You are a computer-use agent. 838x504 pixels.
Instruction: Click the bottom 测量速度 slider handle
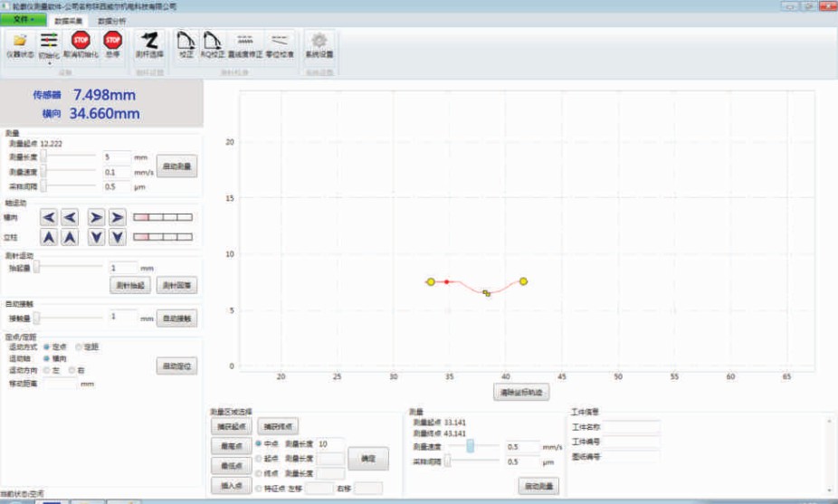pyautogui.click(x=471, y=446)
